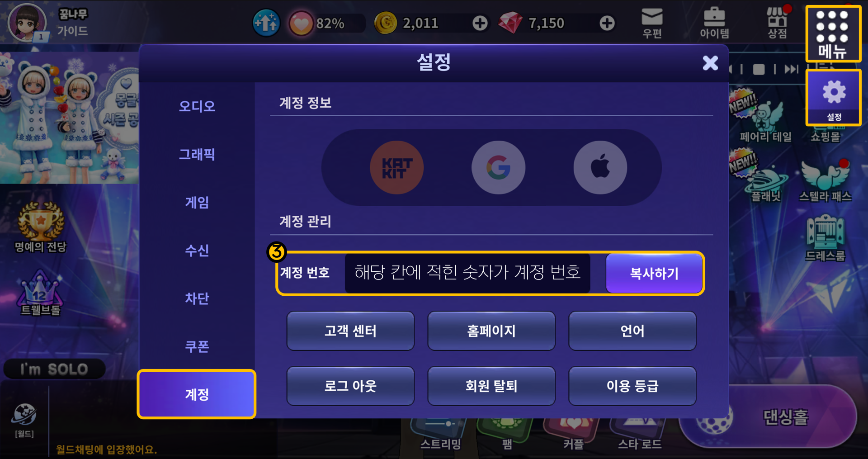
Task: Click the 로그 아웃 button
Action: [x=350, y=386]
